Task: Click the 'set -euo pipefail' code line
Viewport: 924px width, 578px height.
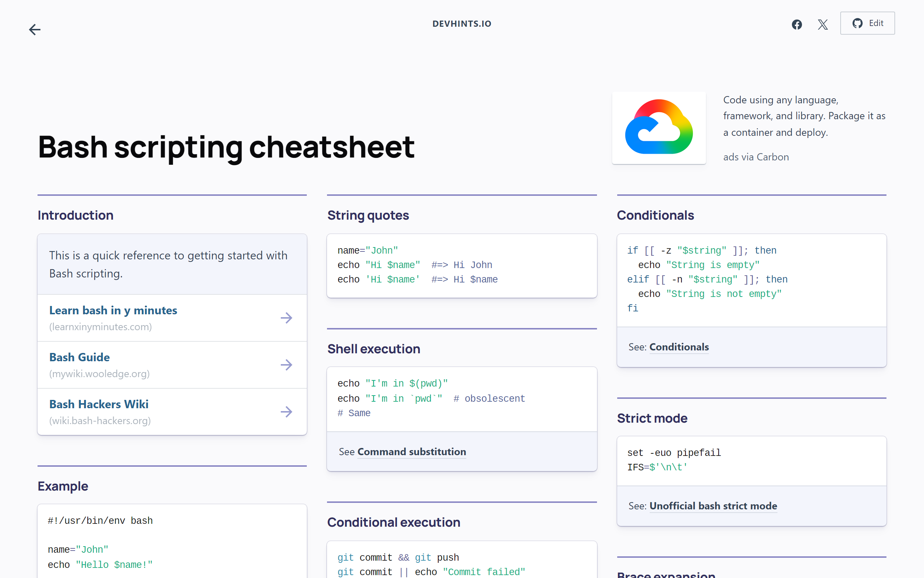Action: (x=674, y=453)
